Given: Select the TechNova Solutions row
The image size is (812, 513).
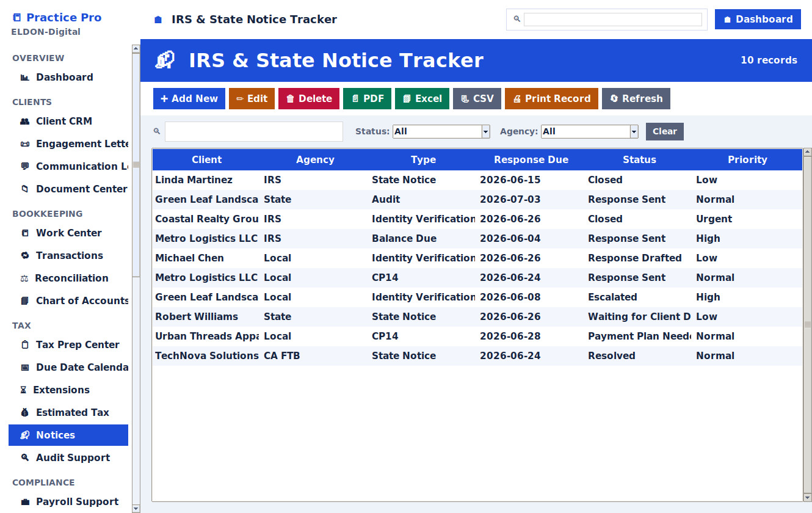Looking at the screenshot, I should coord(477,356).
